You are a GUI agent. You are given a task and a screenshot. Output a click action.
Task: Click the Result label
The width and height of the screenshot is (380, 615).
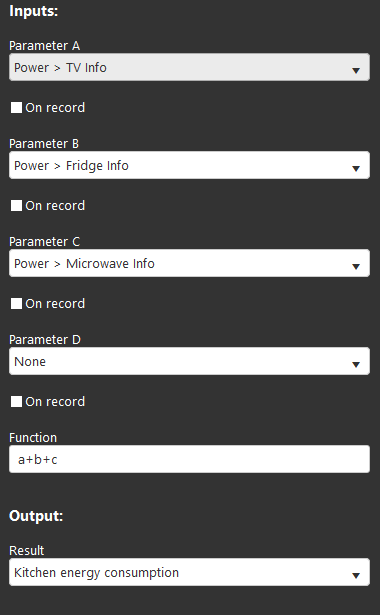tap(27, 551)
